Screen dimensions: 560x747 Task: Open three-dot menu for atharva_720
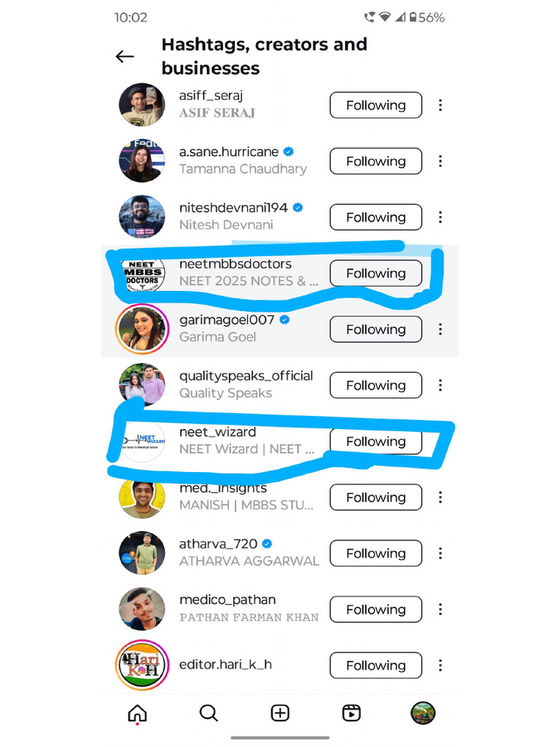pyautogui.click(x=440, y=553)
